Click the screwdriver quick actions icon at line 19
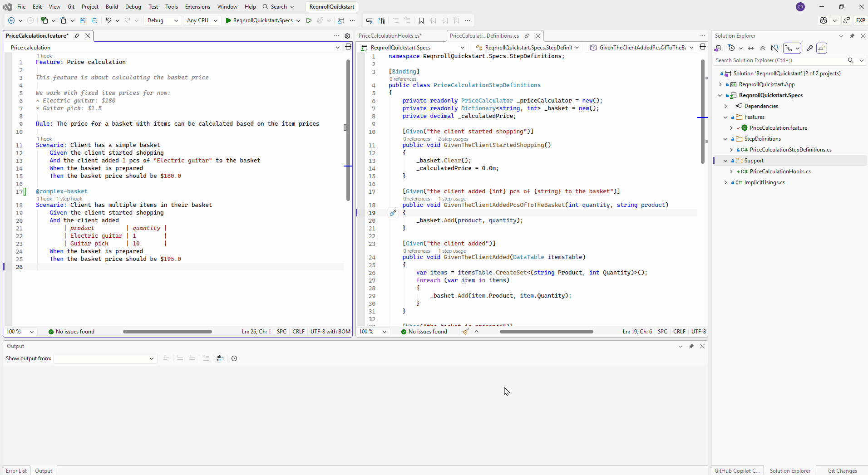This screenshot has width=868, height=475. tap(393, 213)
